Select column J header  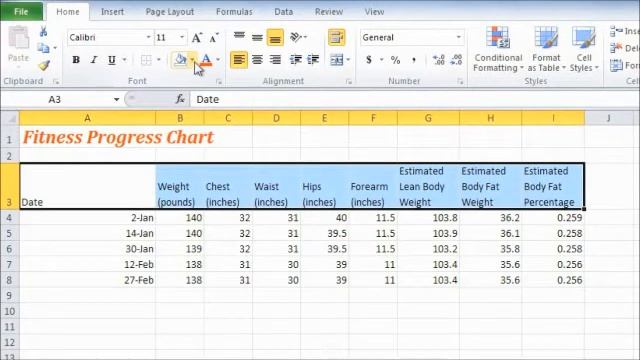(x=609, y=118)
